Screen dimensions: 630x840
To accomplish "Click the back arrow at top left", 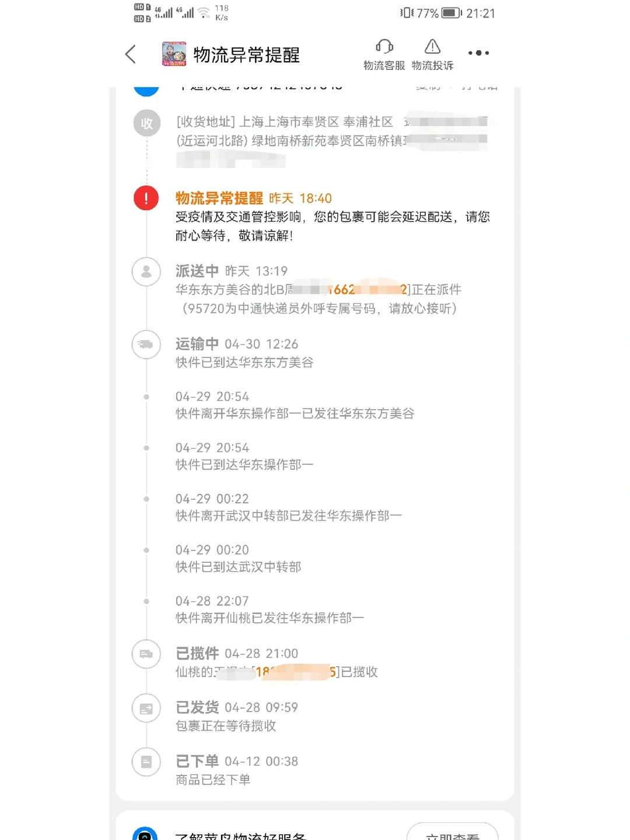I will click(x=129, y=53).
